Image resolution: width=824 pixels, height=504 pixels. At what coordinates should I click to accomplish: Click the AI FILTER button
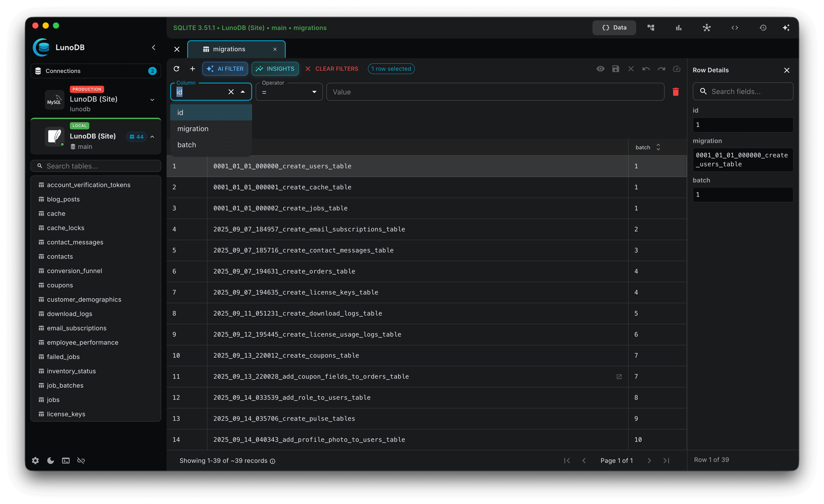(x=225, y=68)
